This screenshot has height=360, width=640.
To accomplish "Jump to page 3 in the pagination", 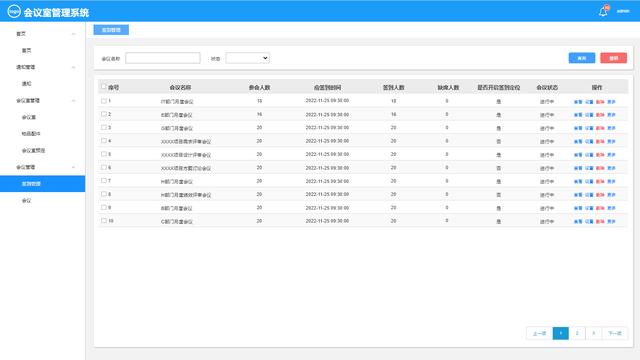I will coord(593,333).
